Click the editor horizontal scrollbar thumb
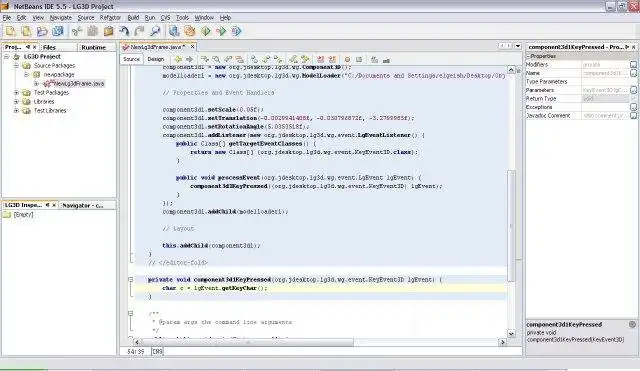The width and height of the screenshot is (640, 371). (248, 342)
